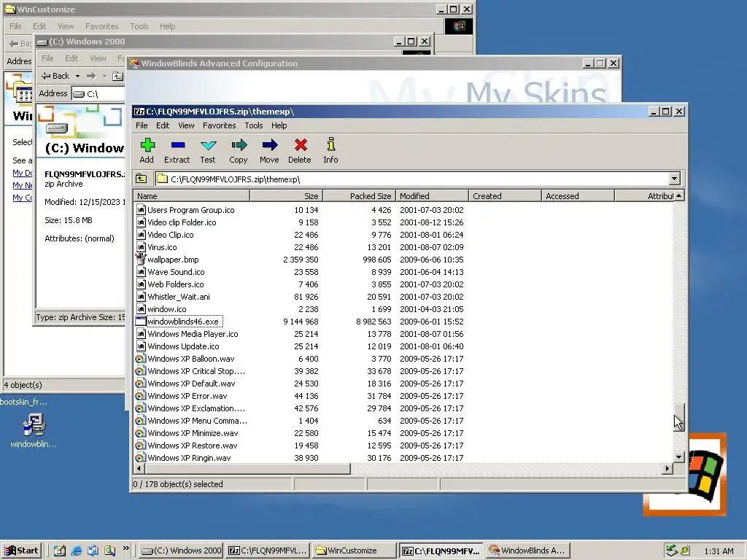Select the Windows Media Player.ico icon
The width and height of the screenshot is (747, 560).
(141, 334)
